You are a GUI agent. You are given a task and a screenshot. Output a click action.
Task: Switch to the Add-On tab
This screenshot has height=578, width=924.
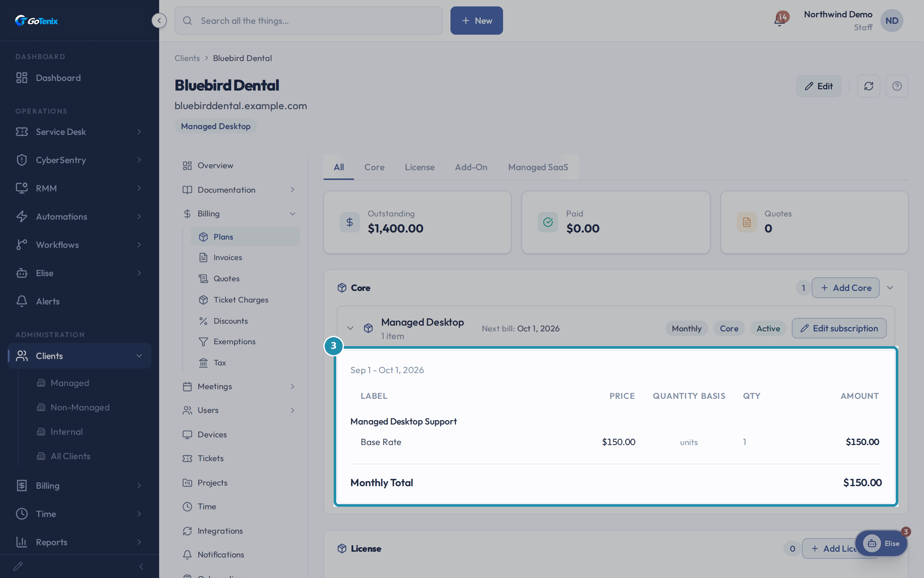[471, 167]
